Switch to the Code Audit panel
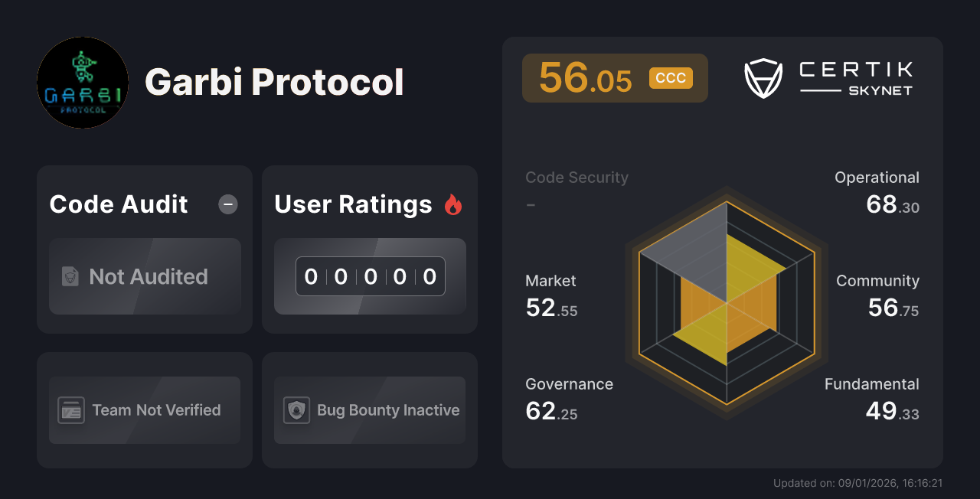Image resolution: width=980 pixels, height=499 pixels. pyautogui.click(x=144, y=249)
